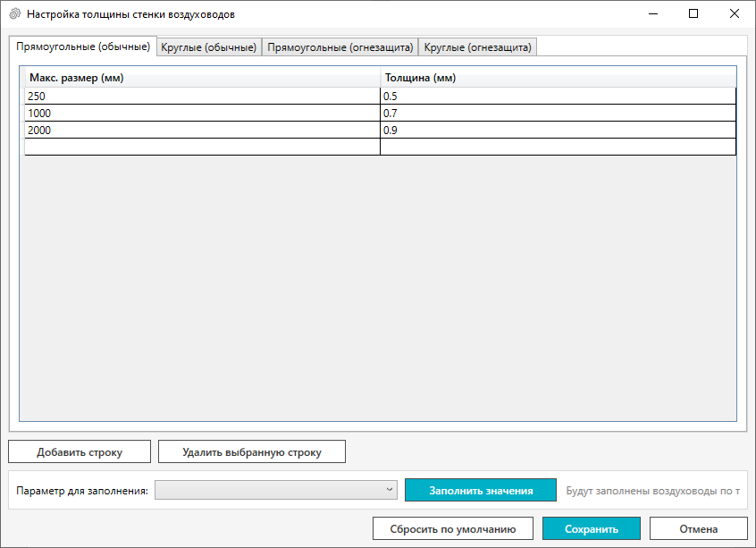The width and height of the screenshot is (756, 548).
Task: Save settings with Сохранить button
Action: 592,528
